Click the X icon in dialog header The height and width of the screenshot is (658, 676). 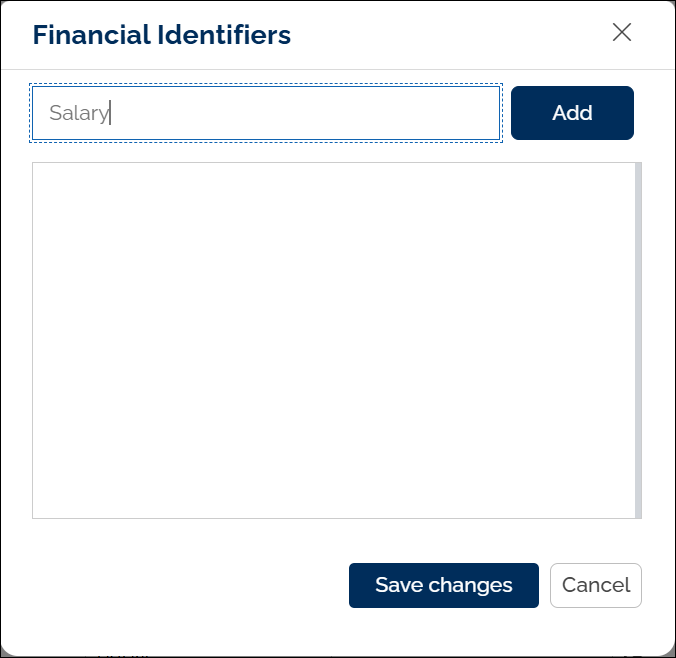(x=622, y=33)
